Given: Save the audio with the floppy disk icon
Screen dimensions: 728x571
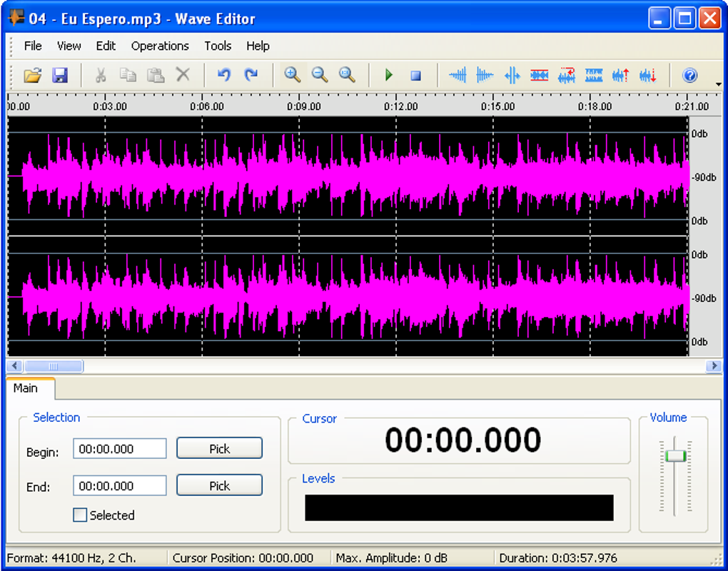Looking at the screenshot, I should coord(59,75).
